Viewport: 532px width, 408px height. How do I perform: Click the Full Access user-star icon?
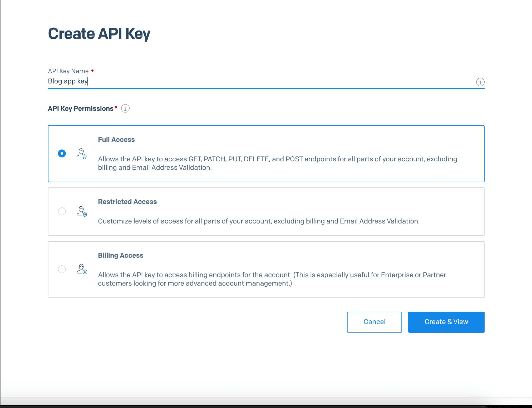point(82,154)
